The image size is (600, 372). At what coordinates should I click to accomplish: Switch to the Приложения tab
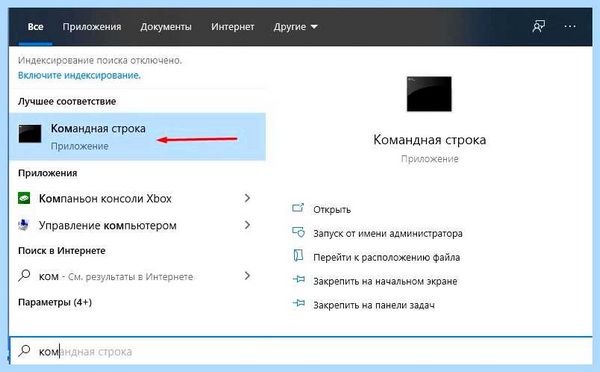pos(92,27)
